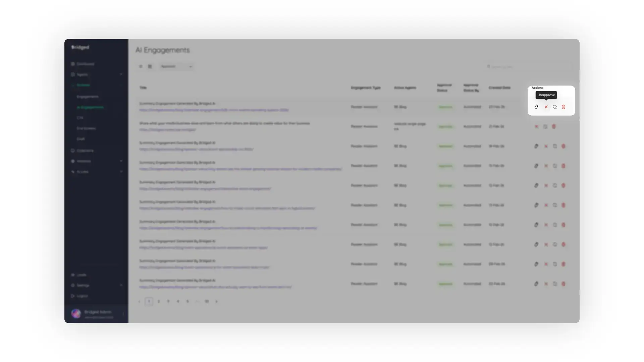Expand the Settings sidebar section
Viewport: 644px width, 362px height.
97,285
